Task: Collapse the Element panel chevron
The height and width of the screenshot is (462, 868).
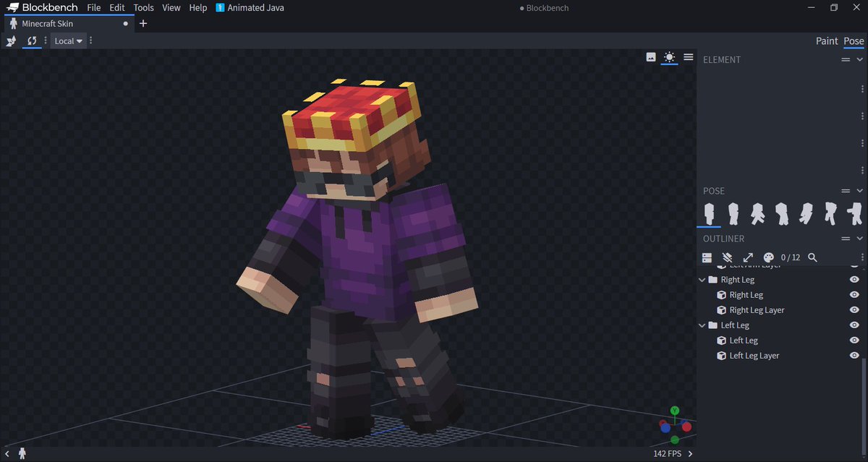Action: (x=860, y=60)
